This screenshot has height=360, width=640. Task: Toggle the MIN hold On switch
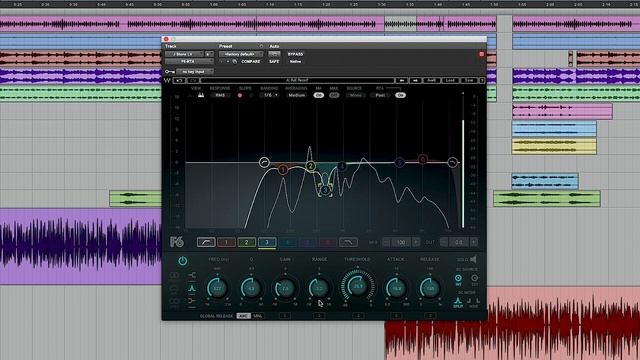(318, 95)
